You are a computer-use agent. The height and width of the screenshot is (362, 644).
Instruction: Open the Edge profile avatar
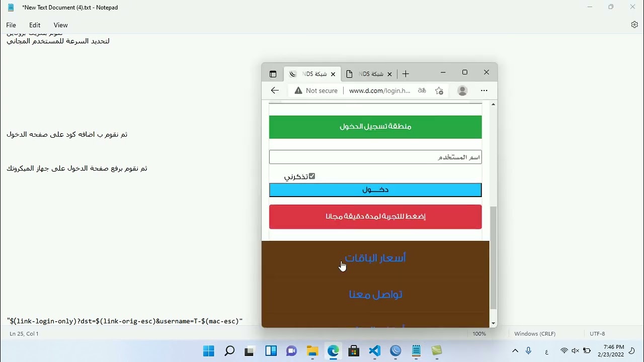(462, 90)
